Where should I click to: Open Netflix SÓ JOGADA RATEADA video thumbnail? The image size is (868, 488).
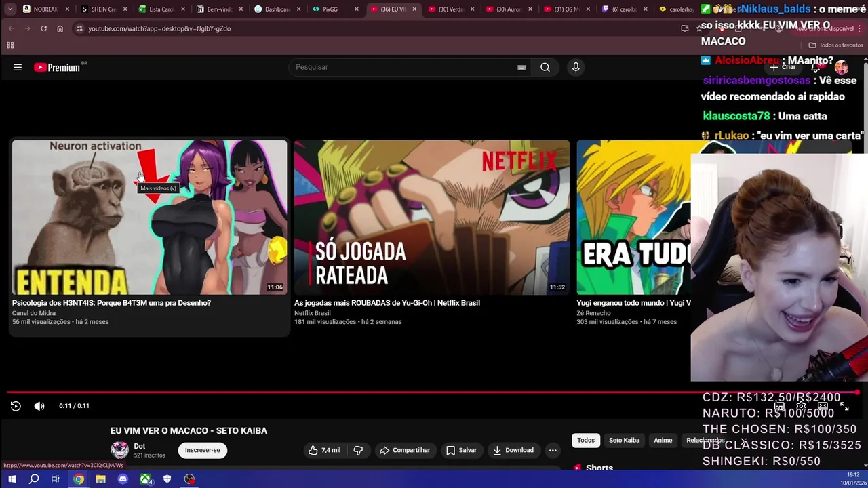tap(431, 218)
